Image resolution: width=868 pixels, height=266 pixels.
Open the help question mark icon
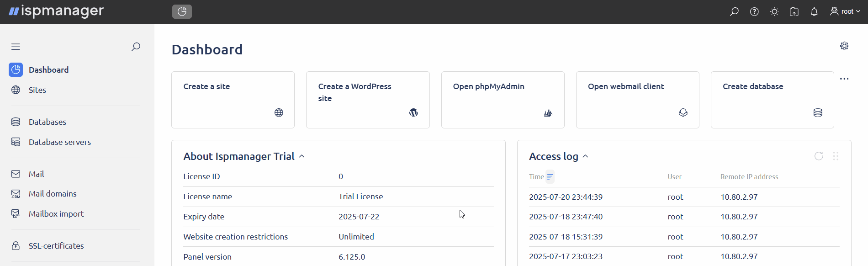[x=754, y=11]
